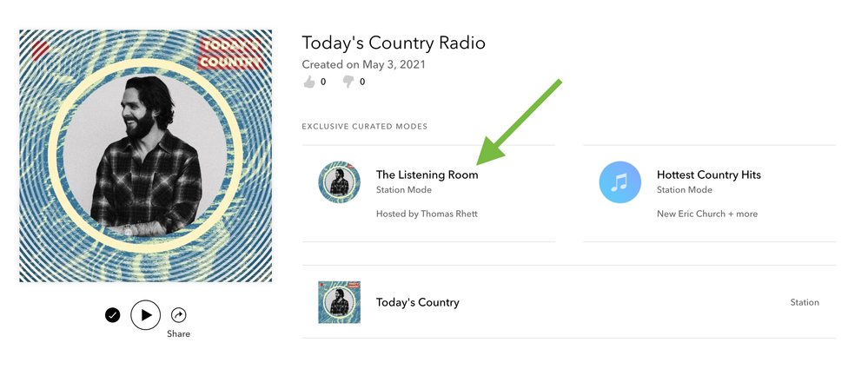Click the Today's Country Radio heading
The width and height of the screenshot is (868, 369).
click(x=393, y=43)
